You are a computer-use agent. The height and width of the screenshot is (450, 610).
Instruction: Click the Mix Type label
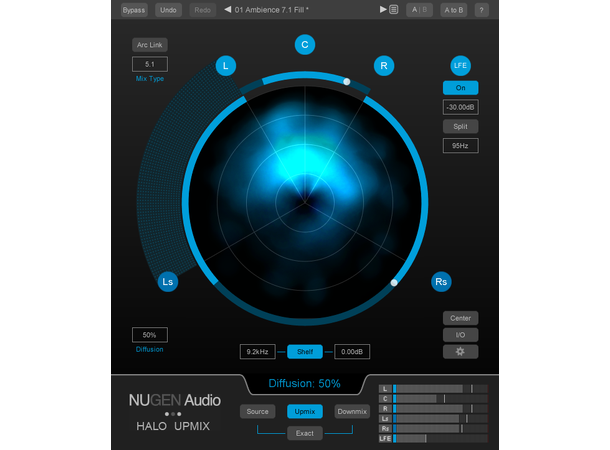click(150, 79)
